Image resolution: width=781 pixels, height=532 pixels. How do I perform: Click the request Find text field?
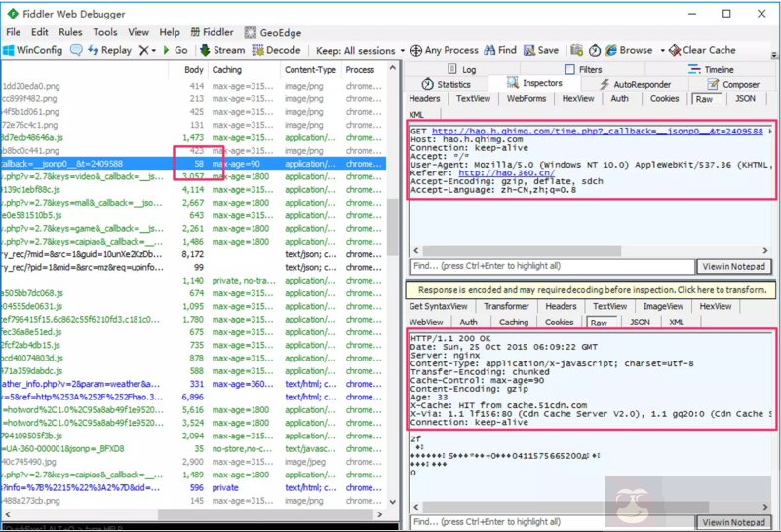552,266
